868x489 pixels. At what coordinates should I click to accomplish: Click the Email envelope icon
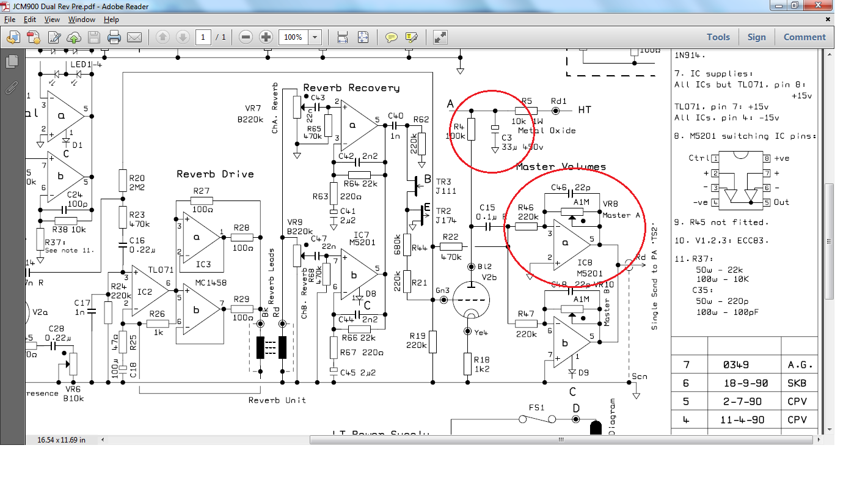pyautogui.click(x=134, y=37)
